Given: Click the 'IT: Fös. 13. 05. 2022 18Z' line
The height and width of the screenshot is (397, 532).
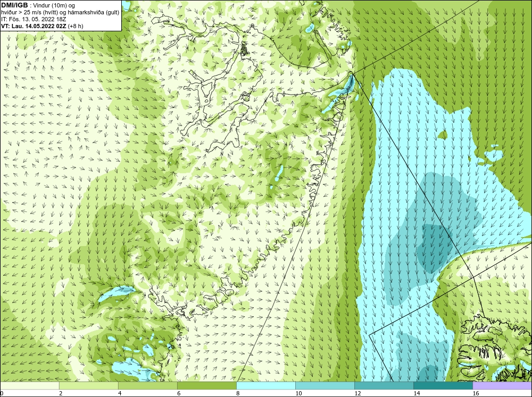Looking at the screenshot, I should [x=34, y=19].
